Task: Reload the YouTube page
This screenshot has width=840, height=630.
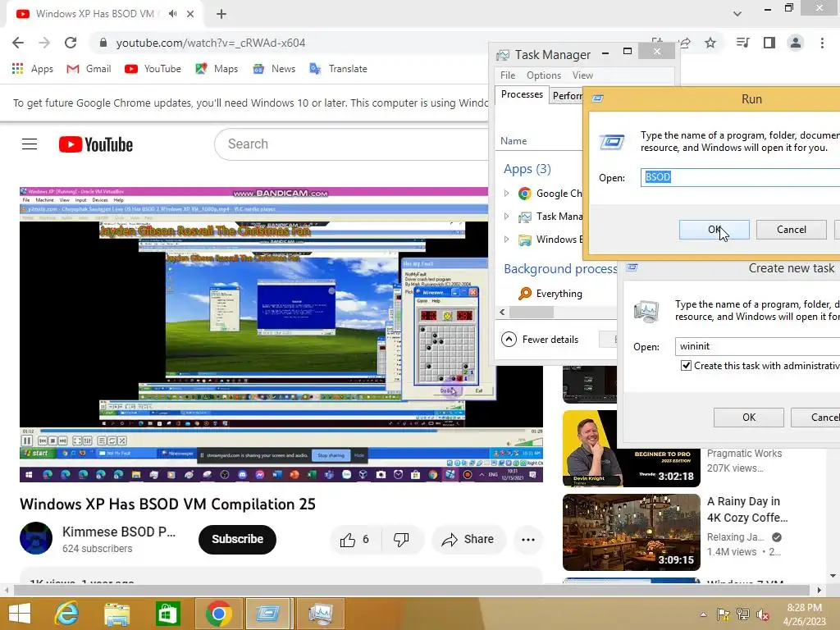Action: coord(71,43)
